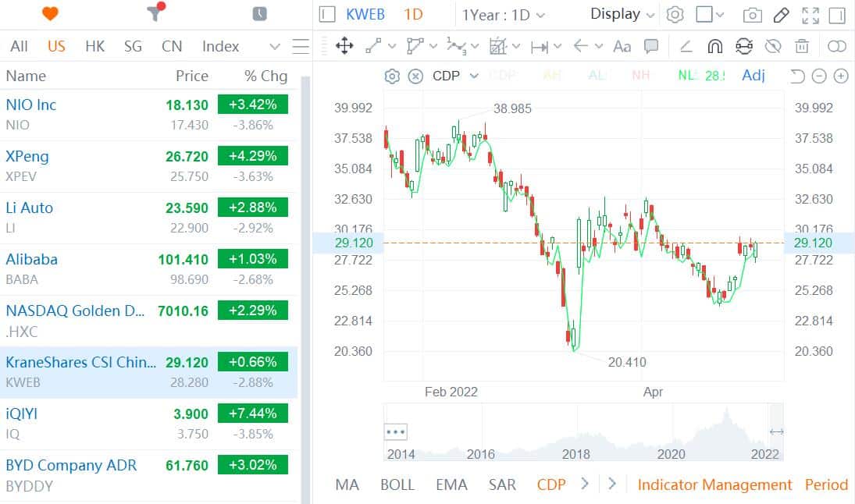855x504 pixels.
Task: Expand the Display dropdown menu
Action: (x=622, y=14)
